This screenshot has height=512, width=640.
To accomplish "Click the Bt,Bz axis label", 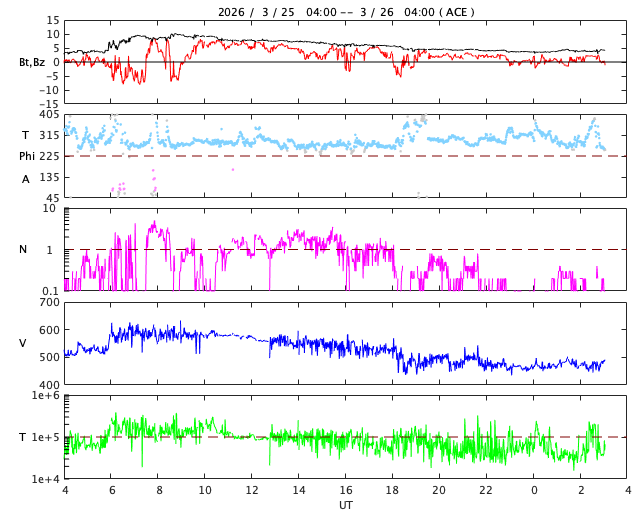I will pyautogui.click(x=32, y=62).
